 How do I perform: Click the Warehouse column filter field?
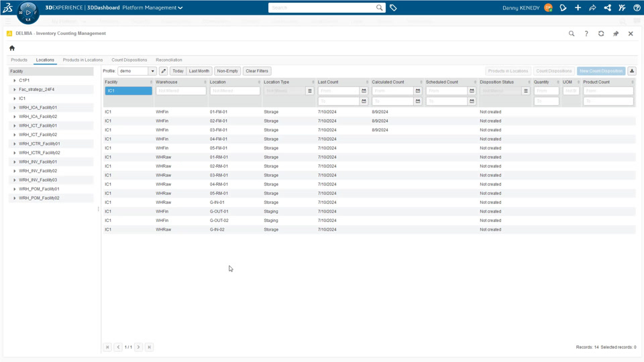tap(180, 90)
